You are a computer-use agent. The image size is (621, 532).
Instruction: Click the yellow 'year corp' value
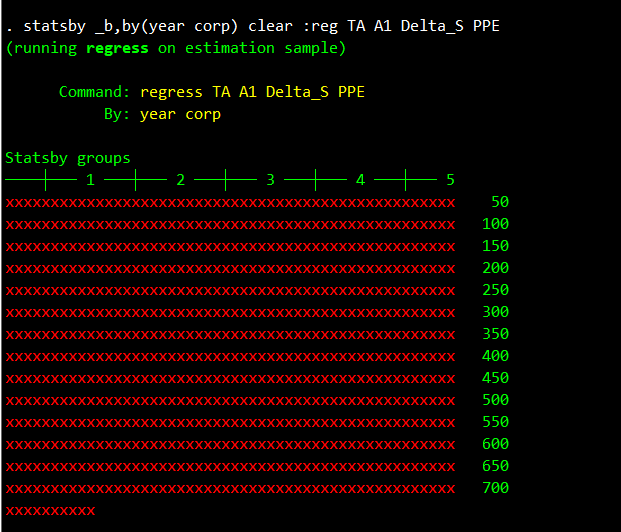pyautogui.click(x=180, y=114)
